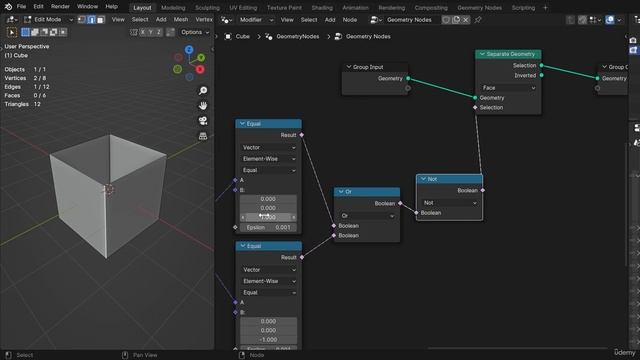Click Selection output socket on Separate Geometry

point(542,65)
